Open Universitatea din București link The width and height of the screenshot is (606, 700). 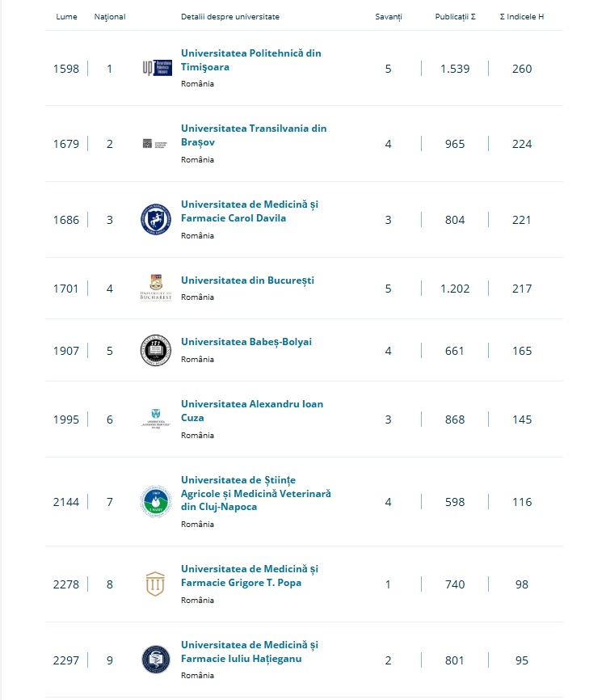pyautogui.click(x=247, y=280)
